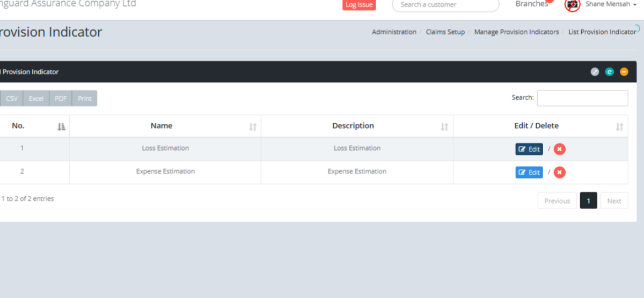
Task: Export table as PDF
Action: coord(61,99)
